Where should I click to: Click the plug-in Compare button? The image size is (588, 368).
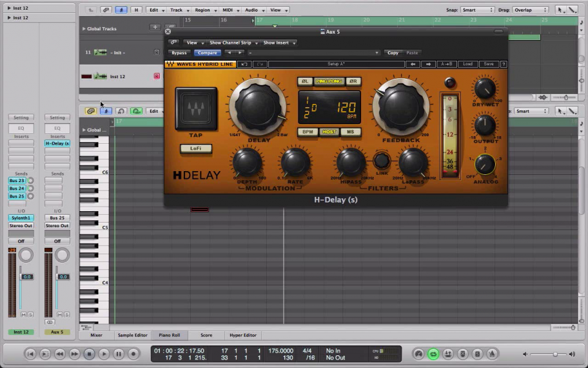pos(208,53)
